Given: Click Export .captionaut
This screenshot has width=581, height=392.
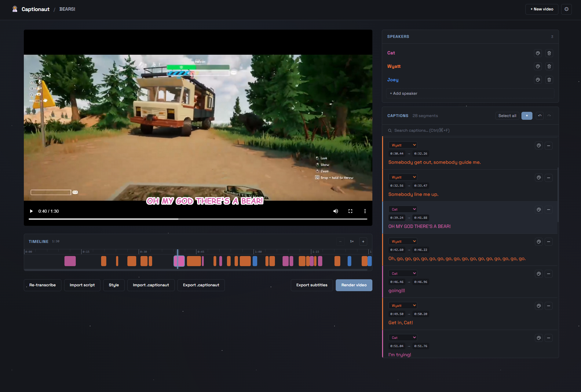Looking at the screenshot, I should point(201,285).
